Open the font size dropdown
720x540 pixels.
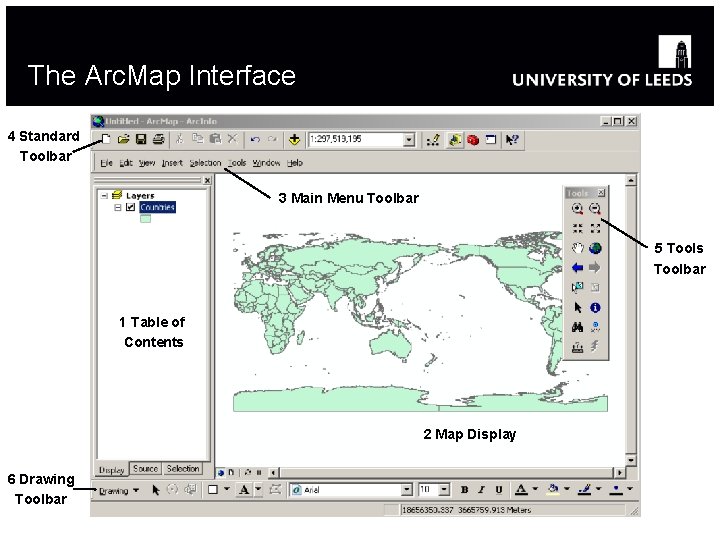[444, 490]
